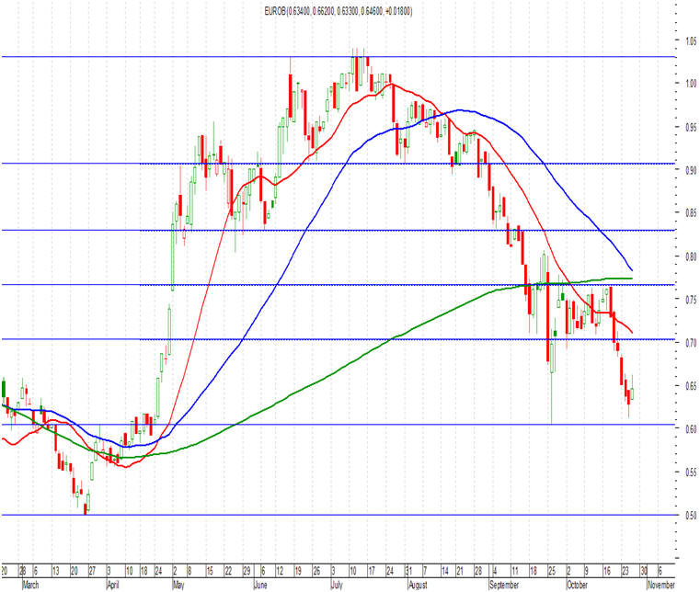Click date label 30 on time axis

(x=644, y=571)
